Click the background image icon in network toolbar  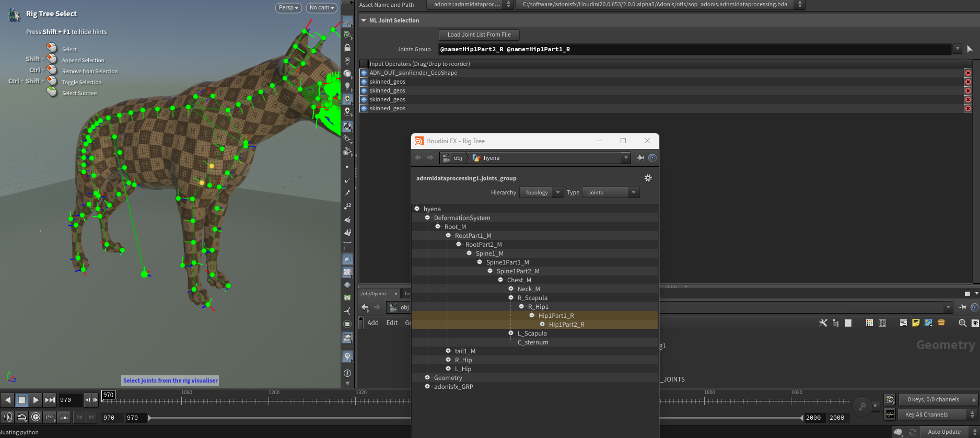point(928,323)
